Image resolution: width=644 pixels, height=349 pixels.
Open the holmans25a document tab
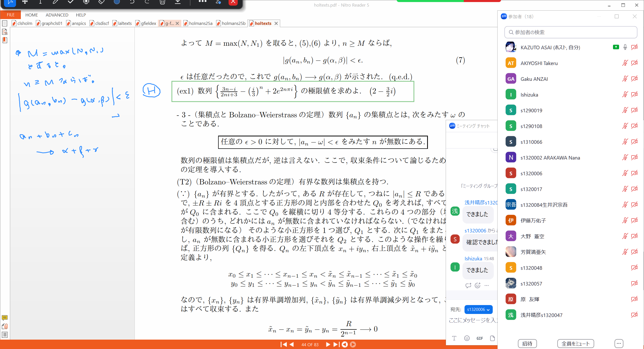point(201,23)
